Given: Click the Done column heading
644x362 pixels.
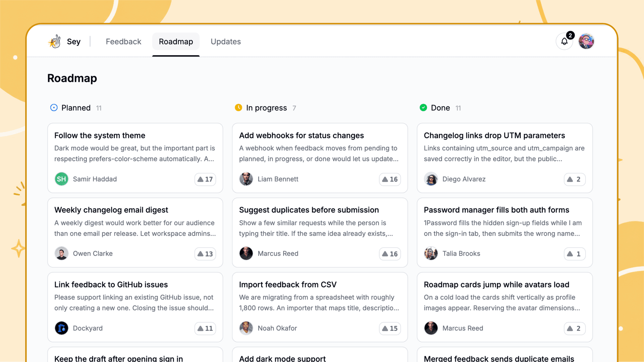Looking at the screenshot, I should (440, 108).
